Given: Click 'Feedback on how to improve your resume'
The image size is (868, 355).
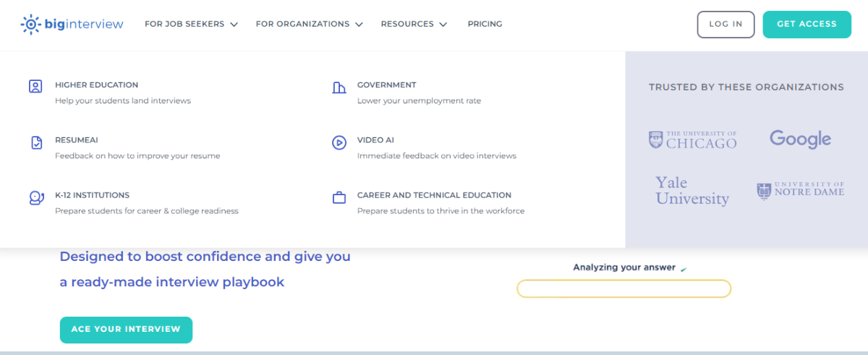Looking at the screenshot, I should click(137, 155).
